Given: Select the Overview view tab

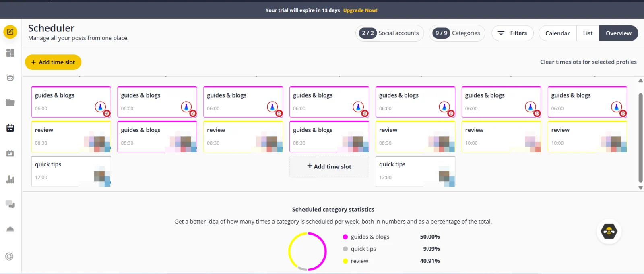Looking at the screenshot, I should (618, 33).
